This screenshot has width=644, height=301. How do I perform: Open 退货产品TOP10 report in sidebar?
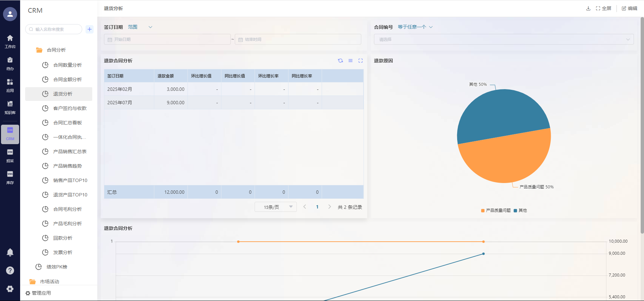click(x=70, y=195)
